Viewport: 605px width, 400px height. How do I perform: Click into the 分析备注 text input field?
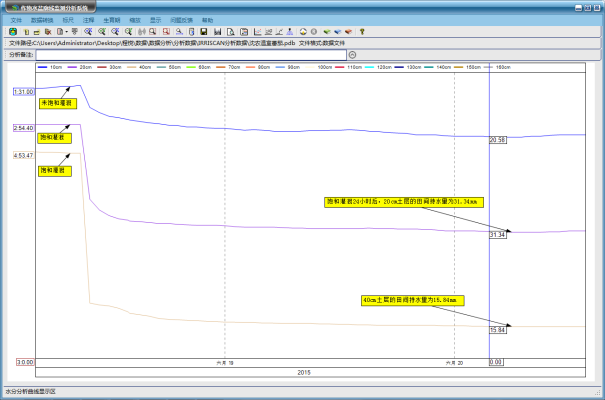(191, 55)
